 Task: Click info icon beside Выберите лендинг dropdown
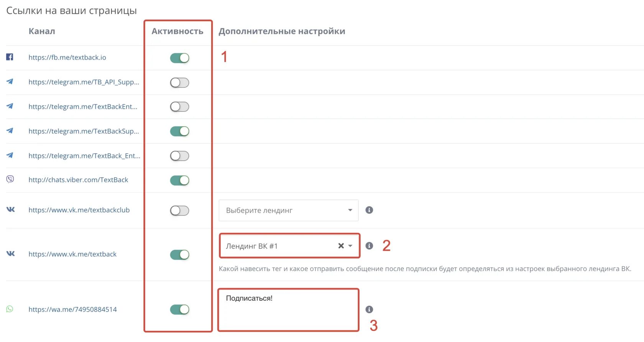coord(369,210)
